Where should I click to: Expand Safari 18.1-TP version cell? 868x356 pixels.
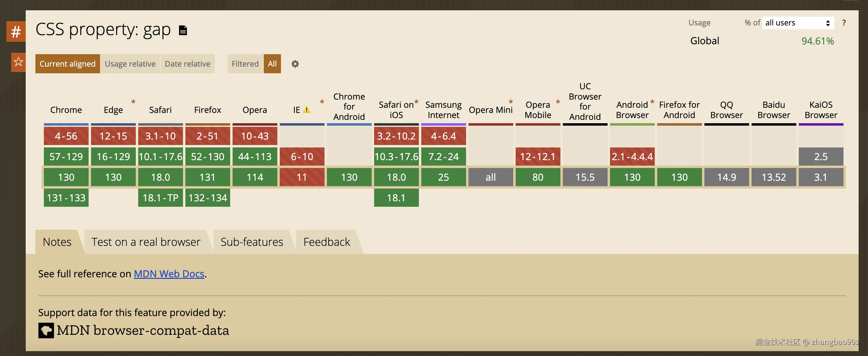[160, 198]
